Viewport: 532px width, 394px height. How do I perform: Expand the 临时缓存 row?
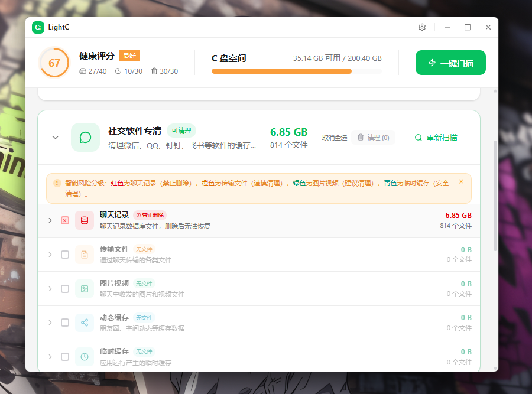coord(50,357)
